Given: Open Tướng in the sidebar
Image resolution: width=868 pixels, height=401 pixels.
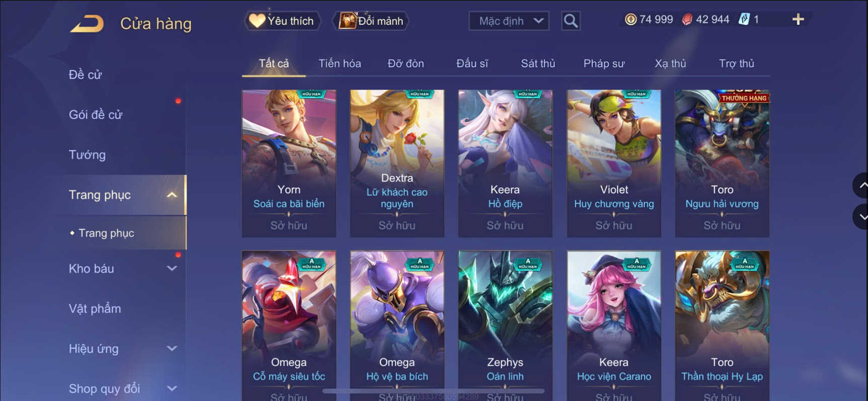Looking at the screenshot, I should 87,155.
